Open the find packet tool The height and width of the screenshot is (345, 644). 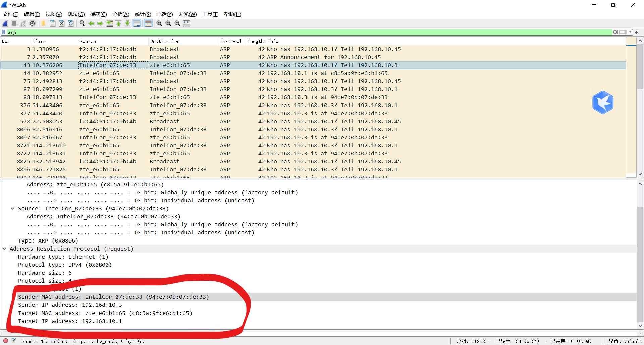[x=82, y=23]
